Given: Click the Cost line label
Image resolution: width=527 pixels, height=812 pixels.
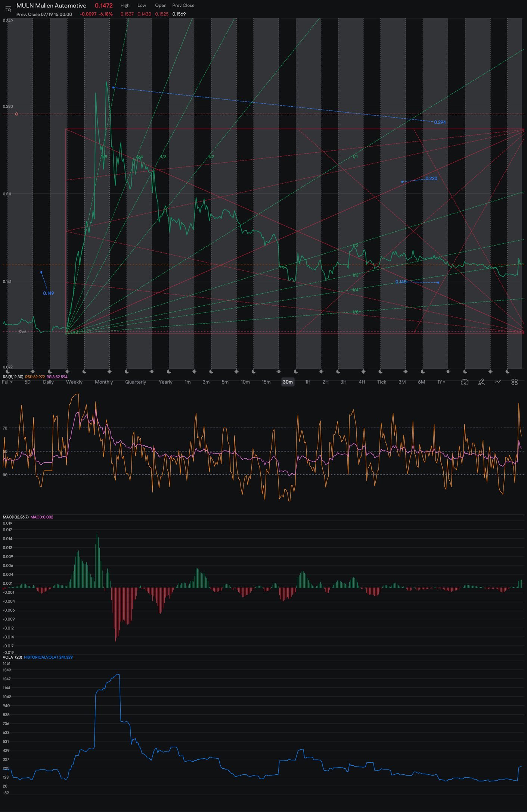Looking at the screenshot, I should point(23,332).
